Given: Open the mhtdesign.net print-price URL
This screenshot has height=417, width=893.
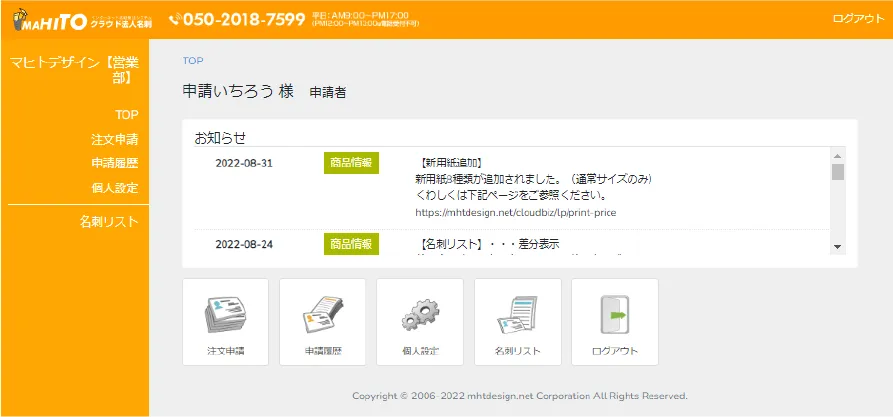Looking at the screenshot, I should click(x=517, y=212).
